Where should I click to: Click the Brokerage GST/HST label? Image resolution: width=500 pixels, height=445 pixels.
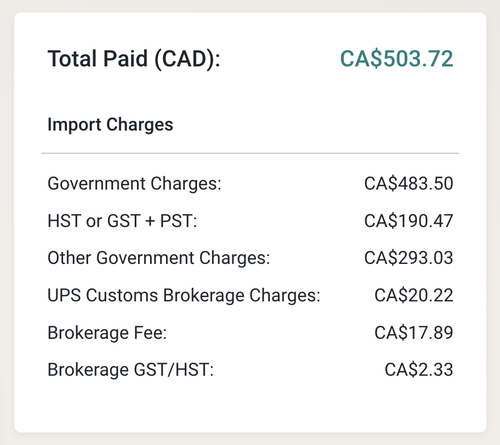click(131, 370)
